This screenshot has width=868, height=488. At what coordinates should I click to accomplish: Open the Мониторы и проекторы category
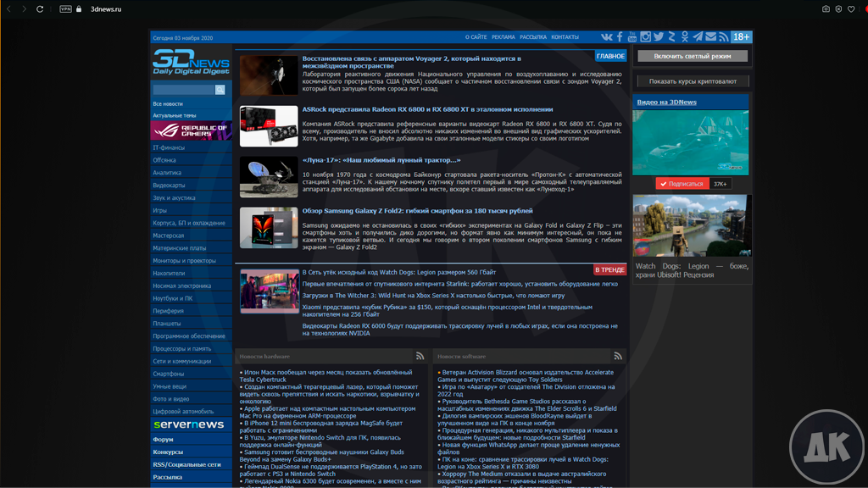point(184,261)
